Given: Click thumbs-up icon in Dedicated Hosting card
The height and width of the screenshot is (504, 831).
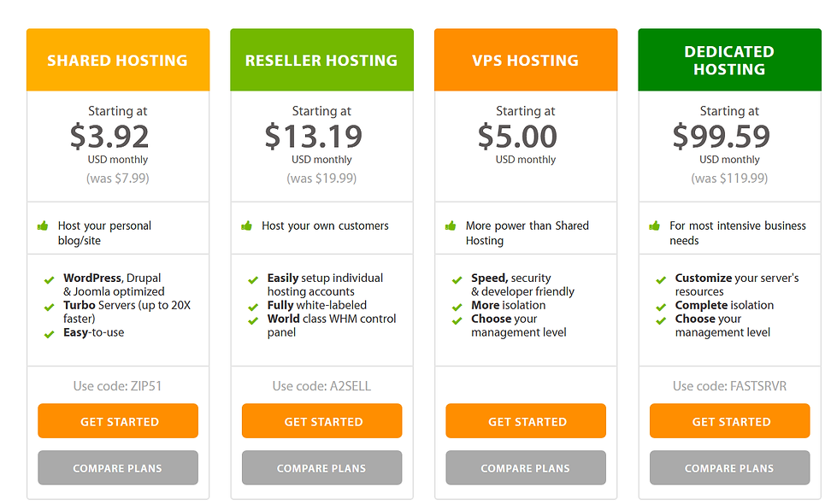Looking at the screenshot, I should coord(655,226).
